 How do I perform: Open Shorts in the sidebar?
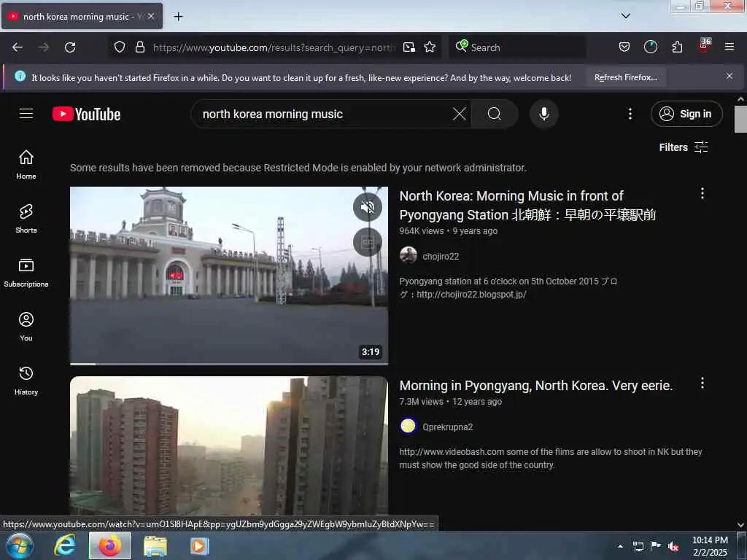pos(26,219)
